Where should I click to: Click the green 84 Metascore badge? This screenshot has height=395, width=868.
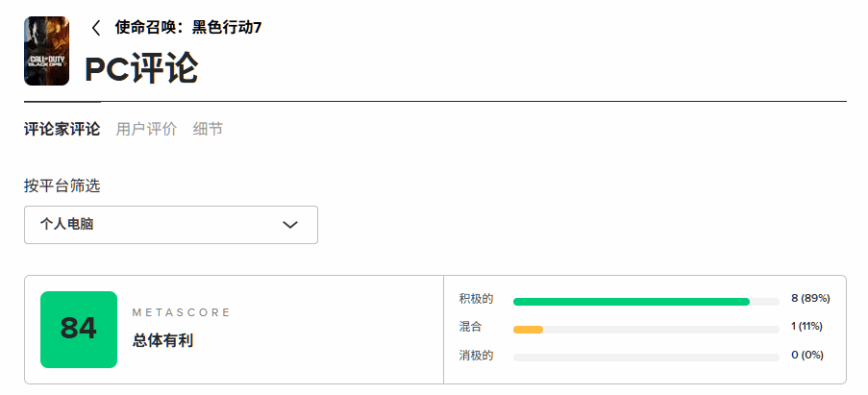(x=79, y=329)
